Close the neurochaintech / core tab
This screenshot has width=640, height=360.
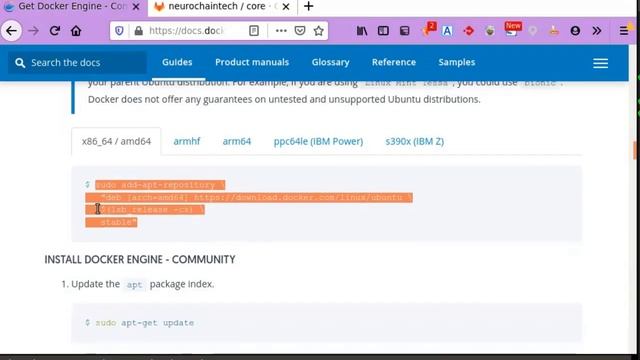point(286,7)
